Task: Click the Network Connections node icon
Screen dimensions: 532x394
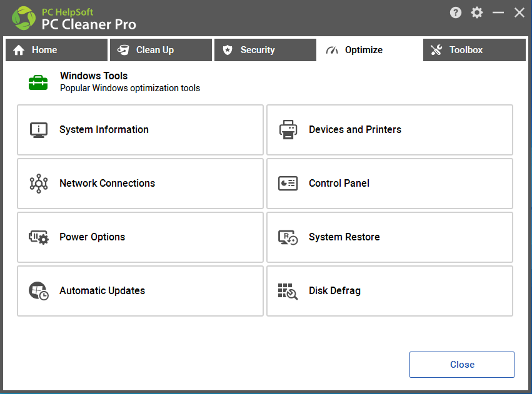Action: coord(39,184)
